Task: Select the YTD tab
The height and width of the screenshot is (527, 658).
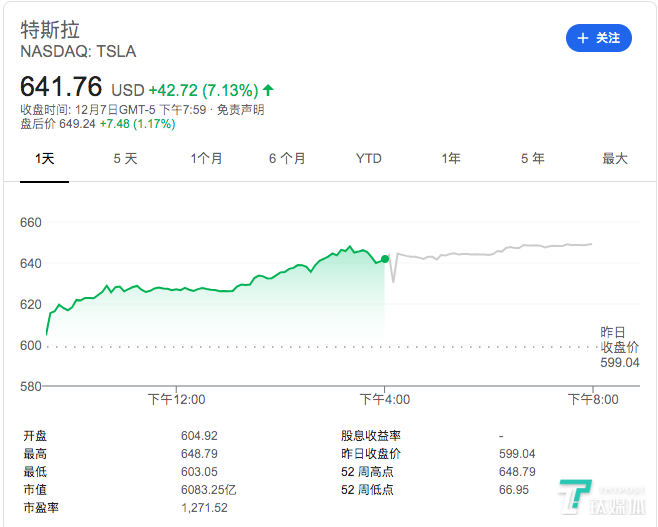Action: [368, 158]
